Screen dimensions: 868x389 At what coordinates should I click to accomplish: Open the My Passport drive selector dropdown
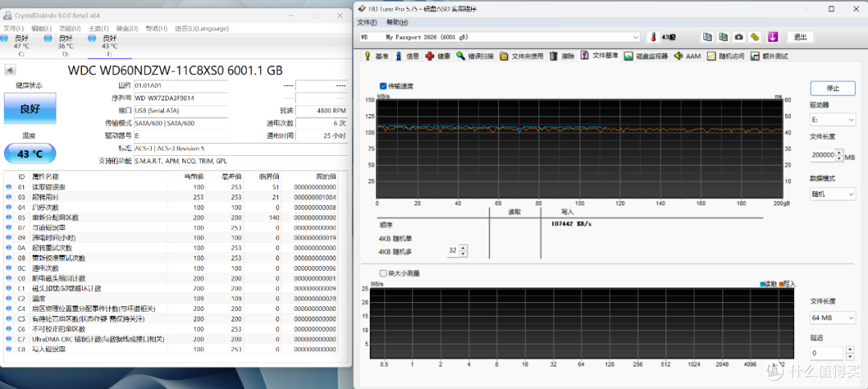point(501,37)
